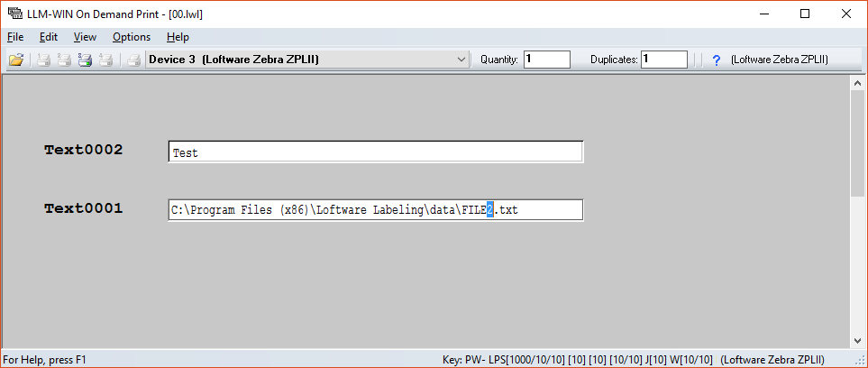The image size is (868, 368).
Task: Select the printer 2 toolbar icon
Action: click(64, 60)
